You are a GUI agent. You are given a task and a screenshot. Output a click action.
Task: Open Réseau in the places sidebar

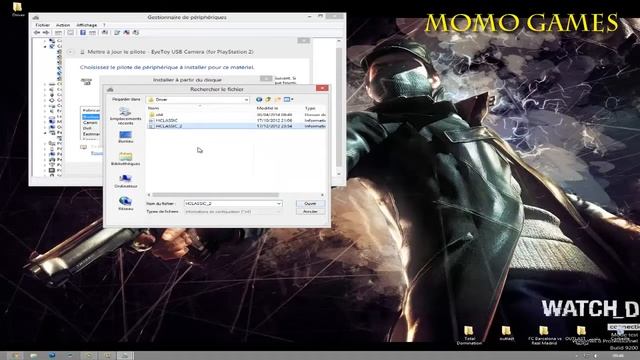(125, 203)
